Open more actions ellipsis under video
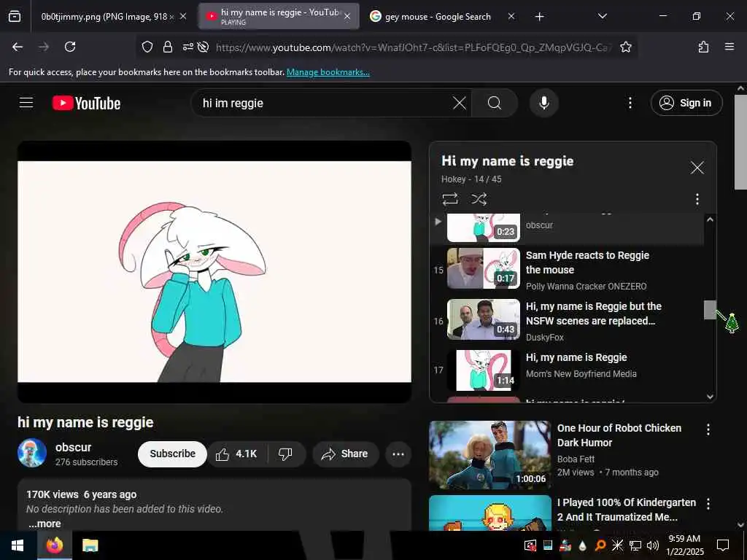747x560 pixels. click(x=398, y=454)
